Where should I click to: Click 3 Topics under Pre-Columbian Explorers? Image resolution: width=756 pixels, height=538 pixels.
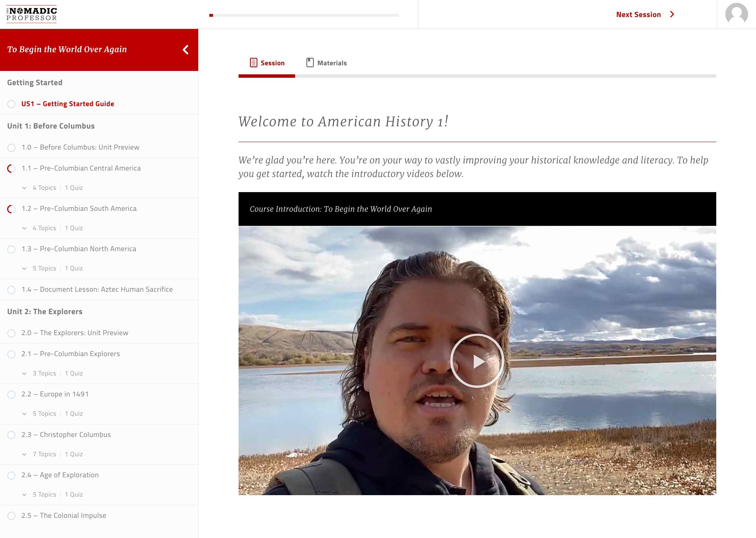tap(44, 373)
